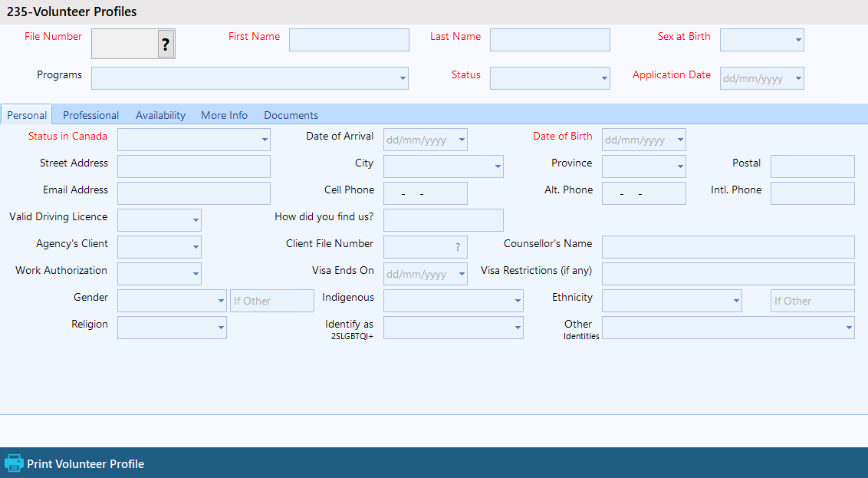Expand the Status in Canada dropdown
Viewport: 868px width, 478px height.
coord(265,140)
